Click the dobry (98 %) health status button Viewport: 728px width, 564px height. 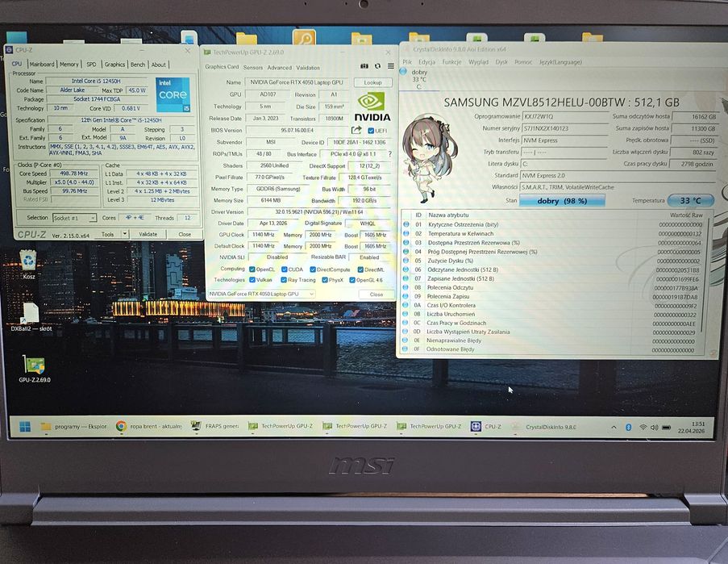point(562,201)
